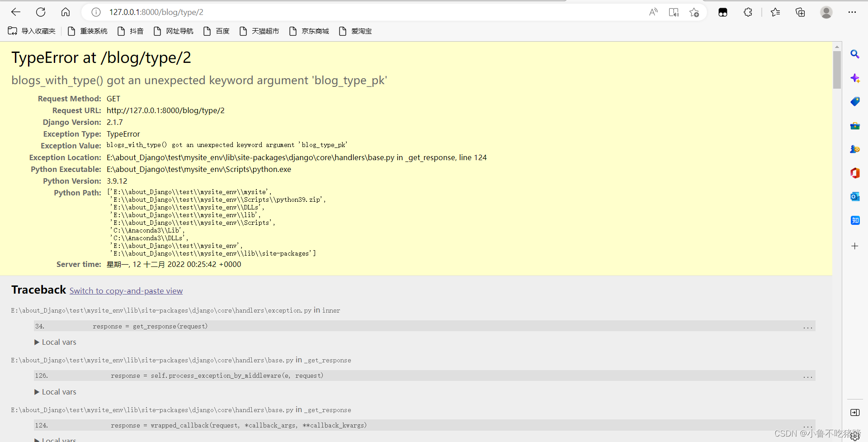Image resolution: width=868 pixels, height=442 pixels.
Task: Click Exception Location path value
Action: (297, 157)
